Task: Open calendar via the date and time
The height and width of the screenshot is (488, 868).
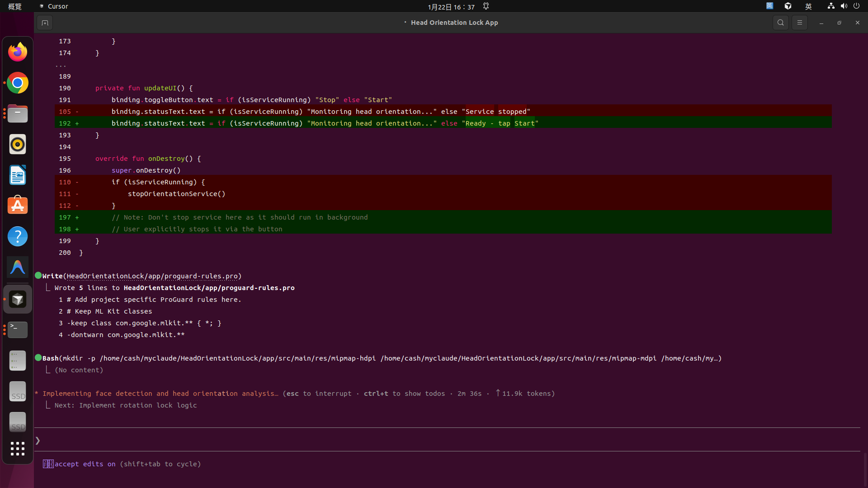Action: [x=451, y=7]
